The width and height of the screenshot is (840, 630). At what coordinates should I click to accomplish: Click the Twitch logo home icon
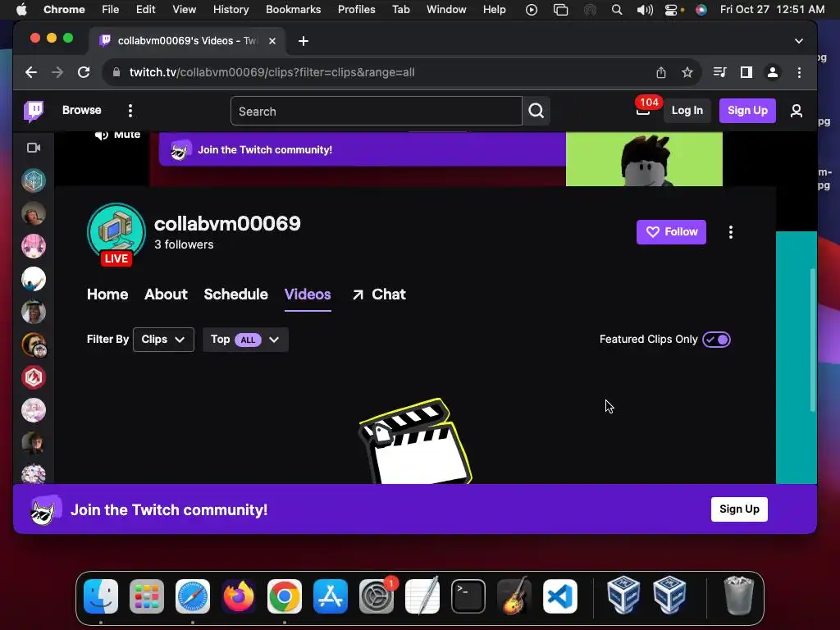34,111
